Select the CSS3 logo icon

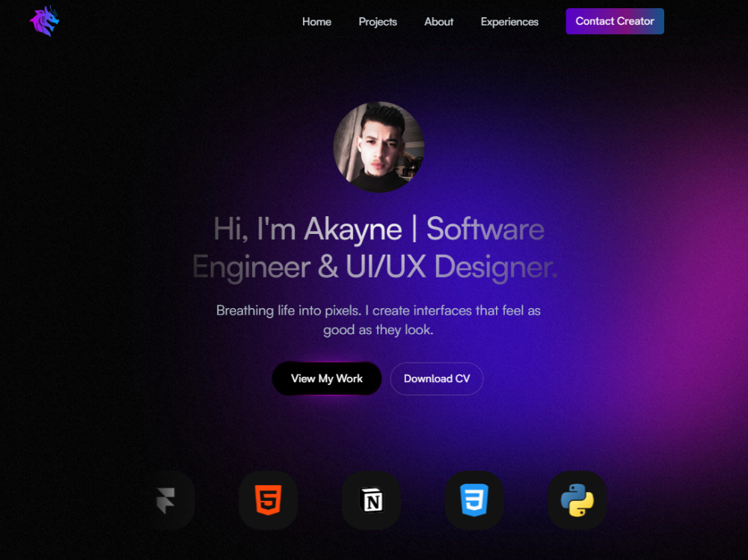coord(474,500)
